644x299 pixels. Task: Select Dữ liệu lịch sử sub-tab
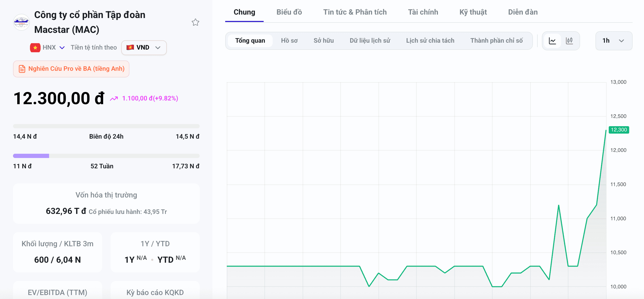coord(370,41)
